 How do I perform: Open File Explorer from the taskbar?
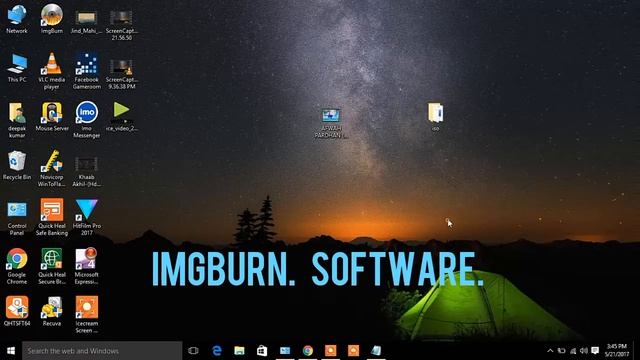click(240, 351)
